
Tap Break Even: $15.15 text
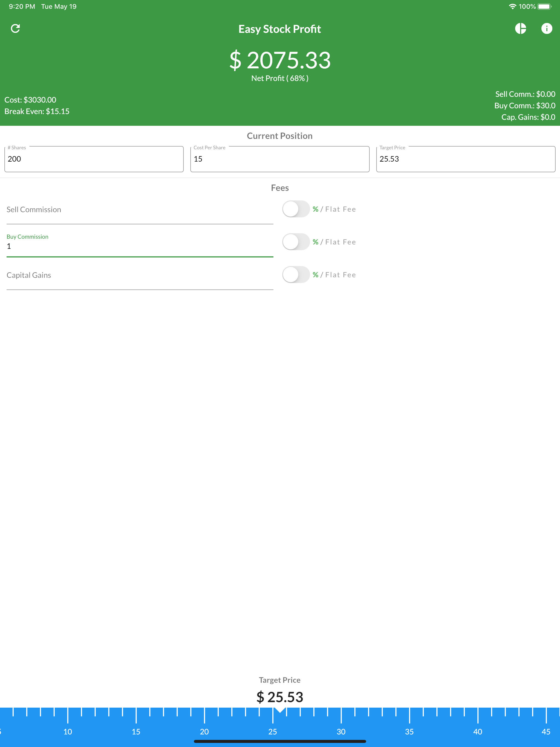pos(37,112)
